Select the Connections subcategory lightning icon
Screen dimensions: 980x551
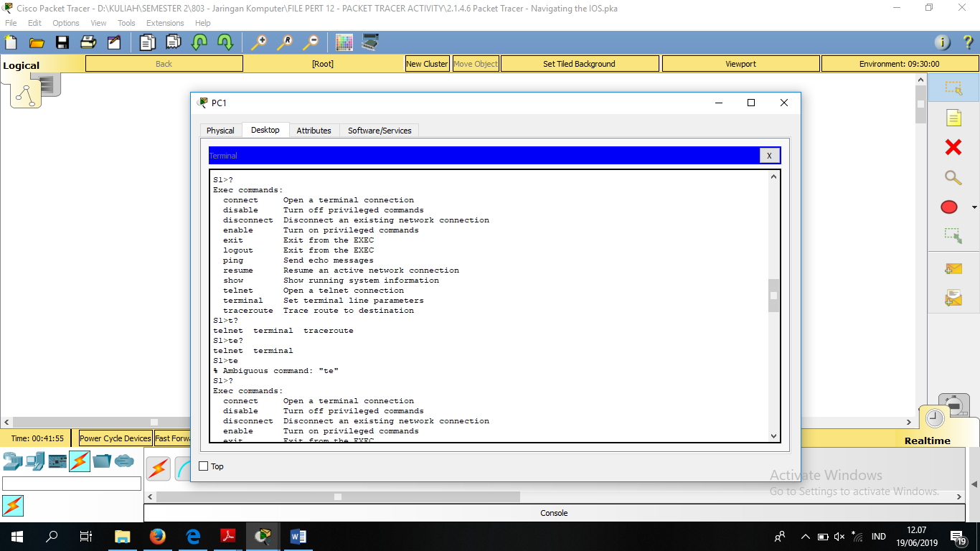[13, 506]
